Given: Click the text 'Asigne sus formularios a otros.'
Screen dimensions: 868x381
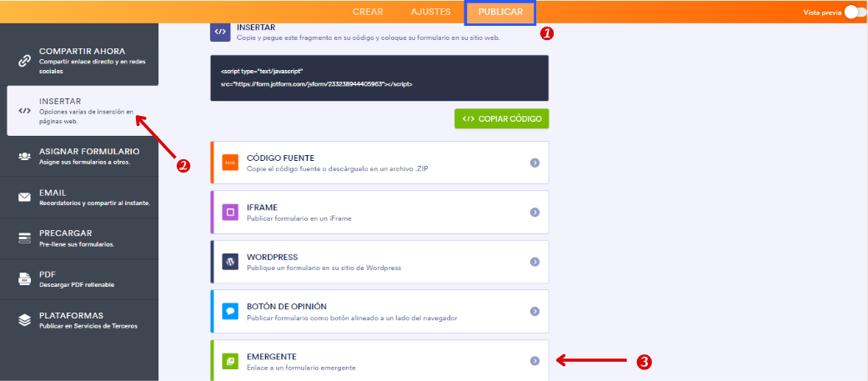Looking at the screenshot, I should point(85,163).
